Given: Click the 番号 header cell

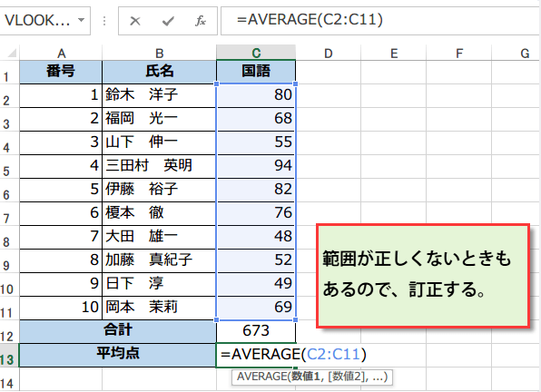Looking at the screenshot, I should 61,72.
